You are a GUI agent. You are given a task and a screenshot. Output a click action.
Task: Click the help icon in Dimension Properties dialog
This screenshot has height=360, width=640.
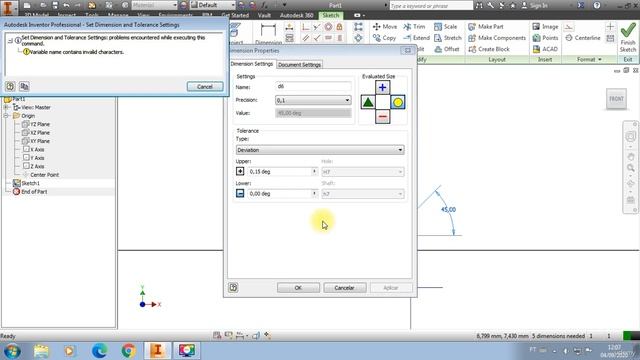233,287
